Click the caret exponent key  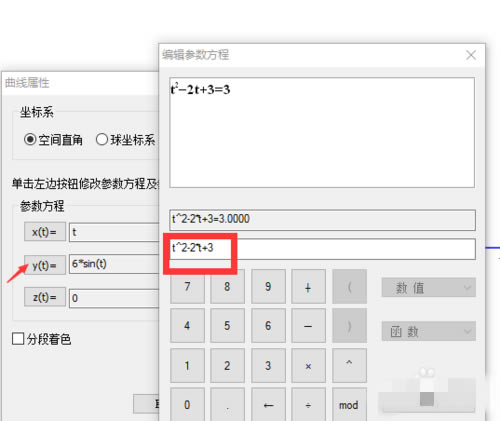click(349, 365)
